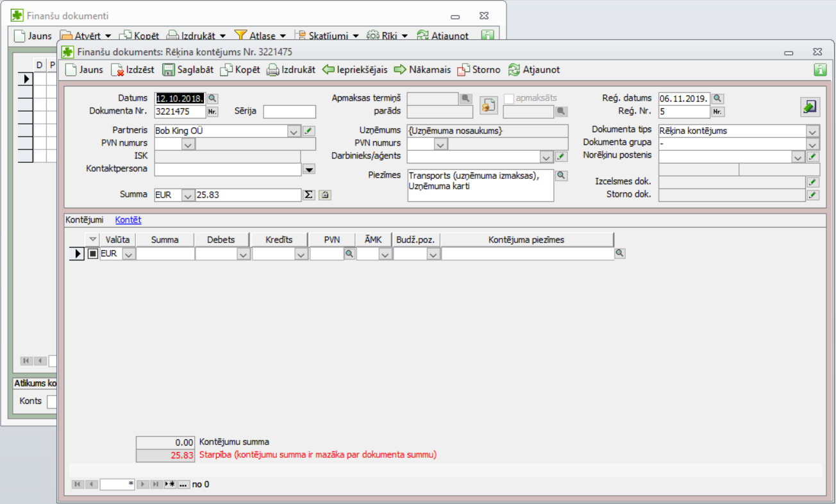
Task: Open the date picker next to Datums
Action: pyautogui.click(x=212, y=98)
